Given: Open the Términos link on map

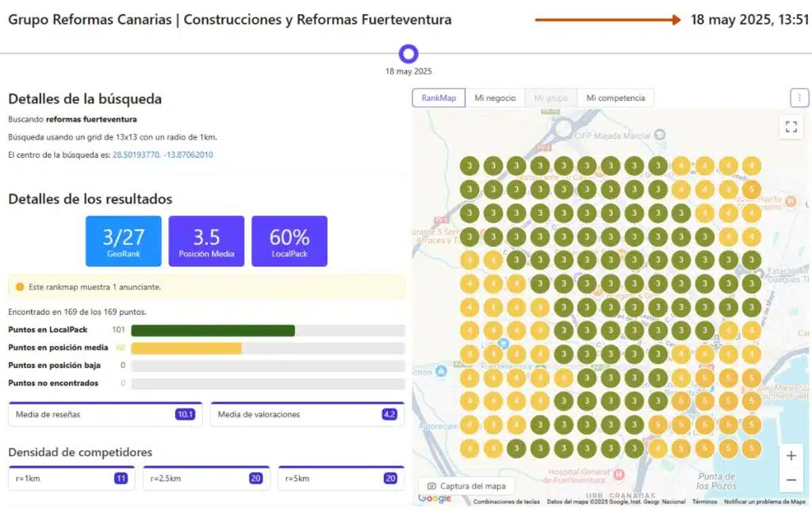Looking at the screenshot, I should click(704, 501).
